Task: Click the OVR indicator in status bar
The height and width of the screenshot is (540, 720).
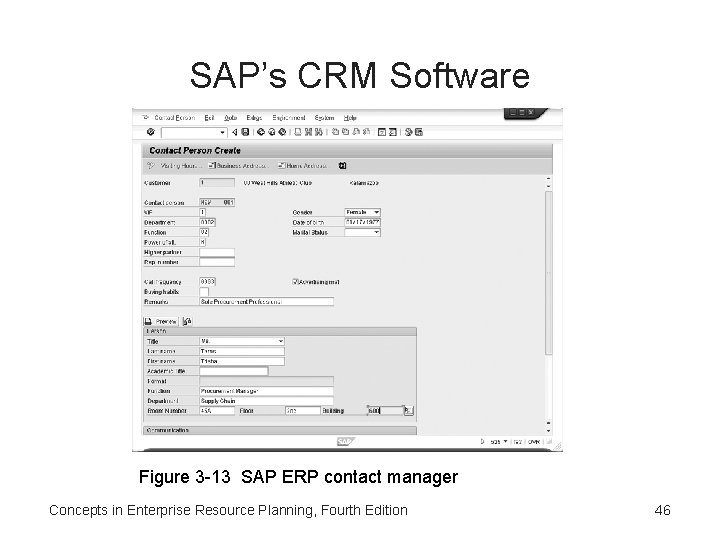Action: click(534, 441)
